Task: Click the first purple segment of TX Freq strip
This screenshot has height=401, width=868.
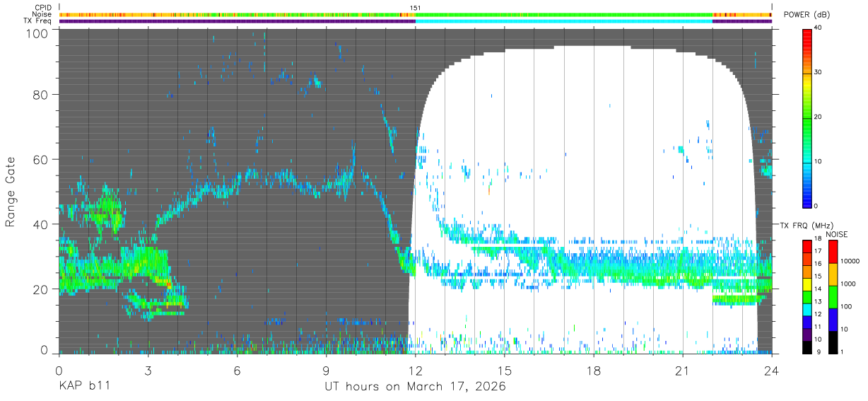Action: (237, 21)
